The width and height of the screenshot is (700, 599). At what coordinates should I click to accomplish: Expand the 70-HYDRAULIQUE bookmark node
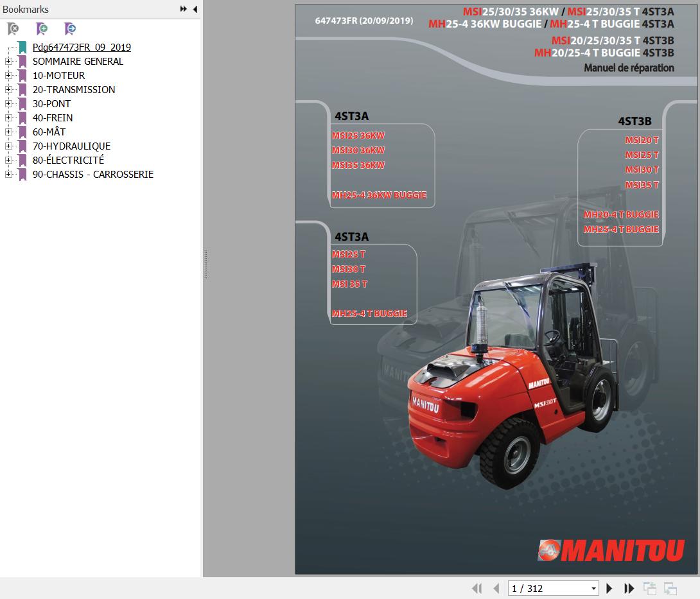click(x=8, y=146)
